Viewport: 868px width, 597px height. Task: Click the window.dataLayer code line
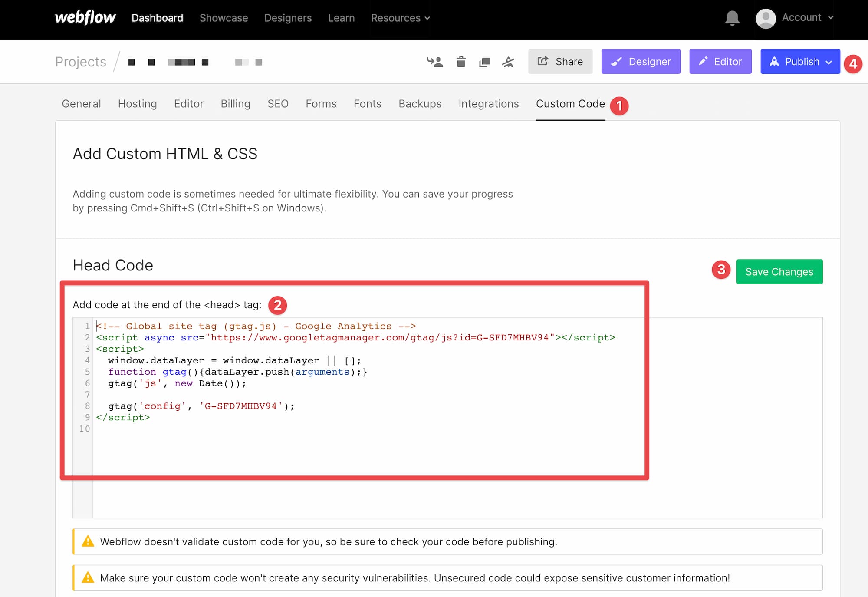point(234,360)
